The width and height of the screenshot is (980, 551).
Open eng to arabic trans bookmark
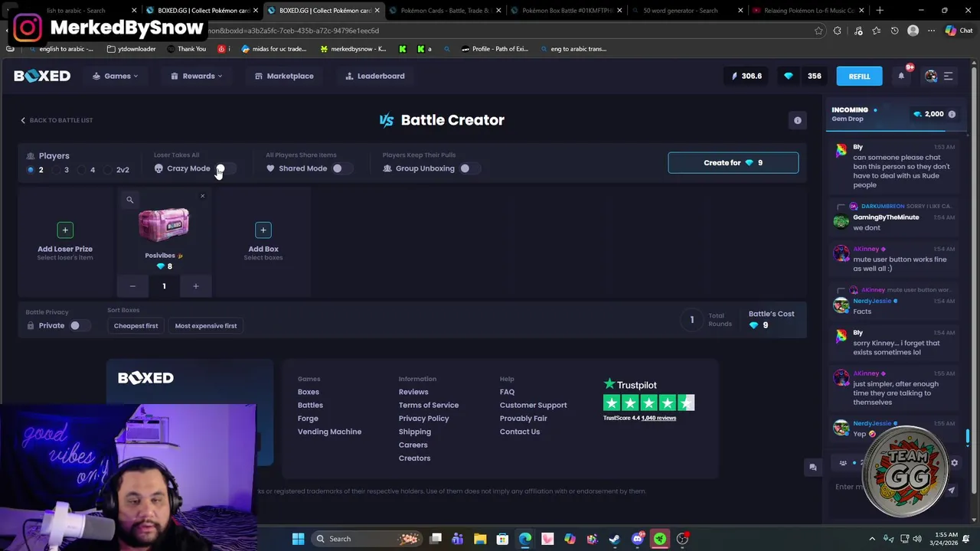tap(573, 49)
